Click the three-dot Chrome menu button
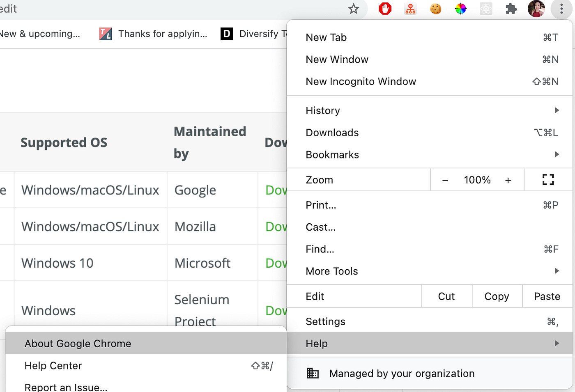This screenshot has width=575, height=392. click(561, 9)
